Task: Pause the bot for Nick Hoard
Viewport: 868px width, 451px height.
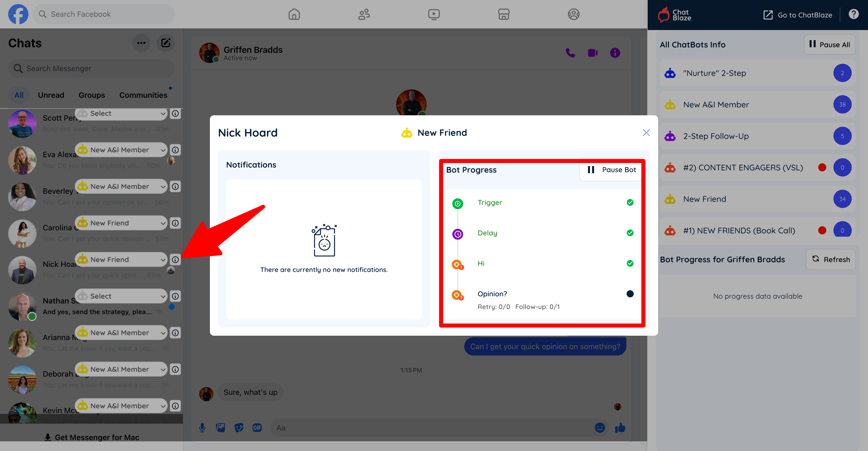Action: (611, 170)
